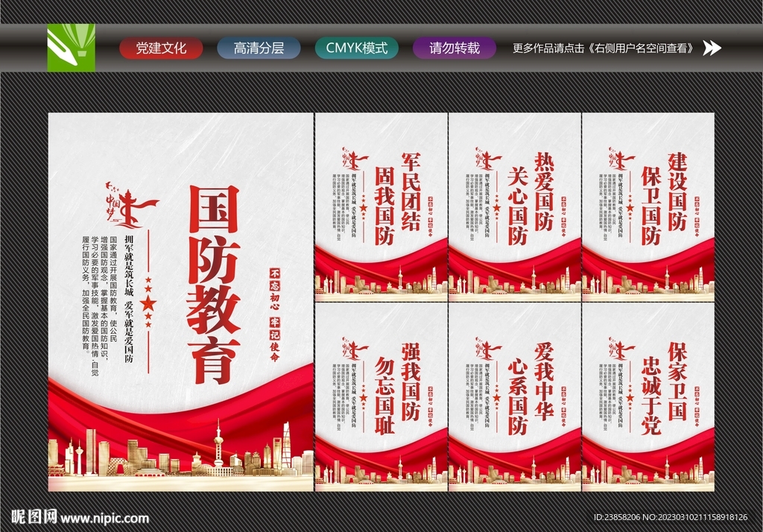Click the www.nipic.com website link
The width and height of the screenshot is (763, 532).
(x=104, y=519)
